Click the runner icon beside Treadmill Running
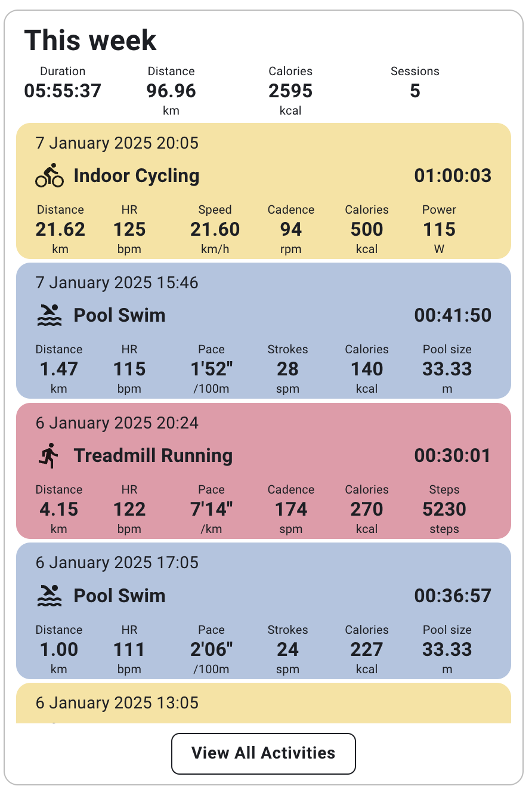Image resolution: width=532 pixels, height=789 pixels. [x=50, y=455]
